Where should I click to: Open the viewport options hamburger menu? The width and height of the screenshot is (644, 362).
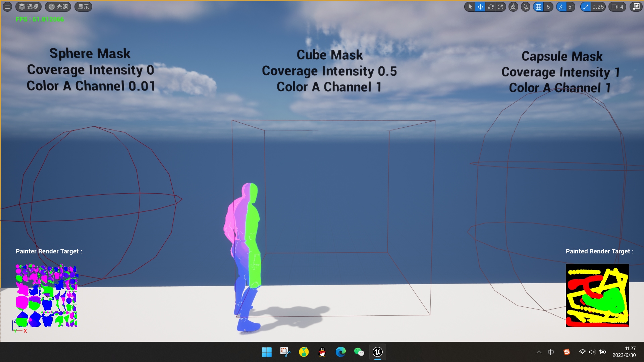tap(7, 7)
